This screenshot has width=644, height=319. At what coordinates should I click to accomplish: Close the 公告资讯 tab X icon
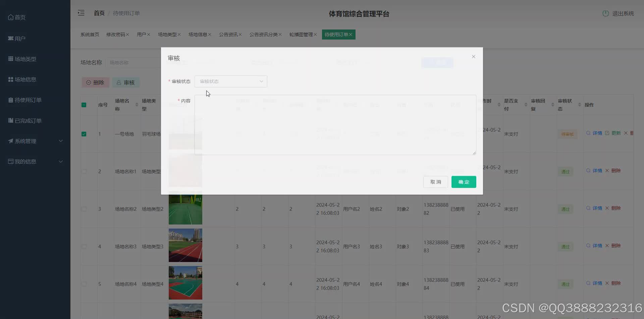click(240, 35)
